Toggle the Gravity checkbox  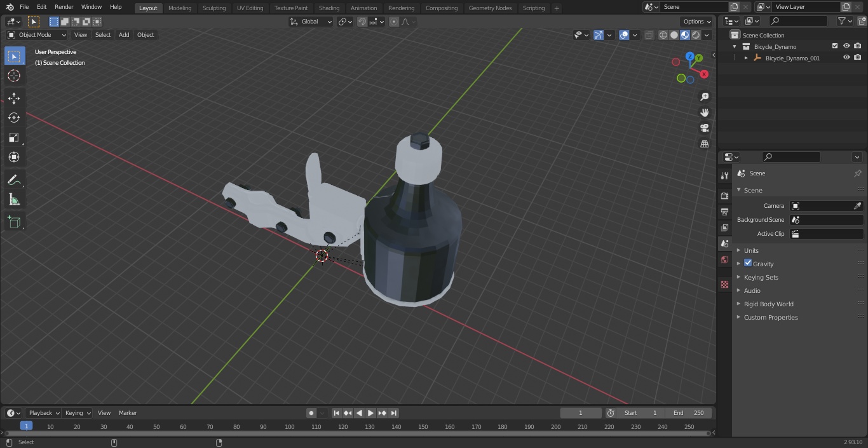[x=748, y=263]
